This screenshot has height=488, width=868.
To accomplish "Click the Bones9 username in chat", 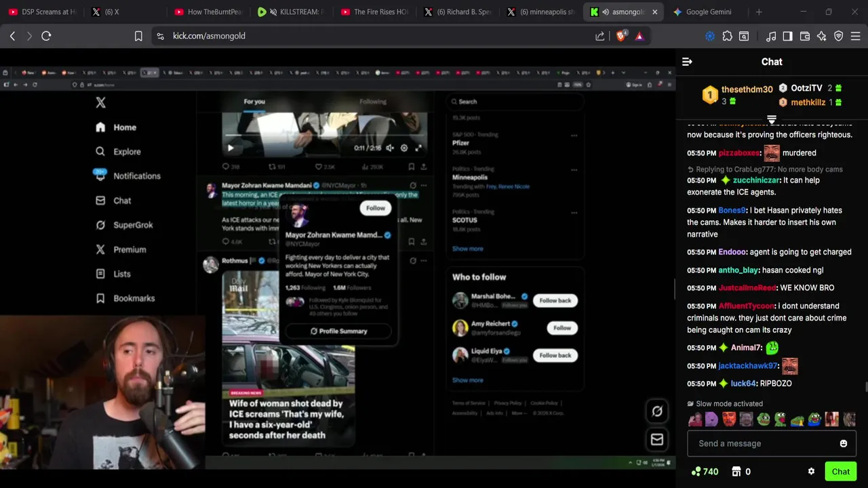I will [732, 211].
